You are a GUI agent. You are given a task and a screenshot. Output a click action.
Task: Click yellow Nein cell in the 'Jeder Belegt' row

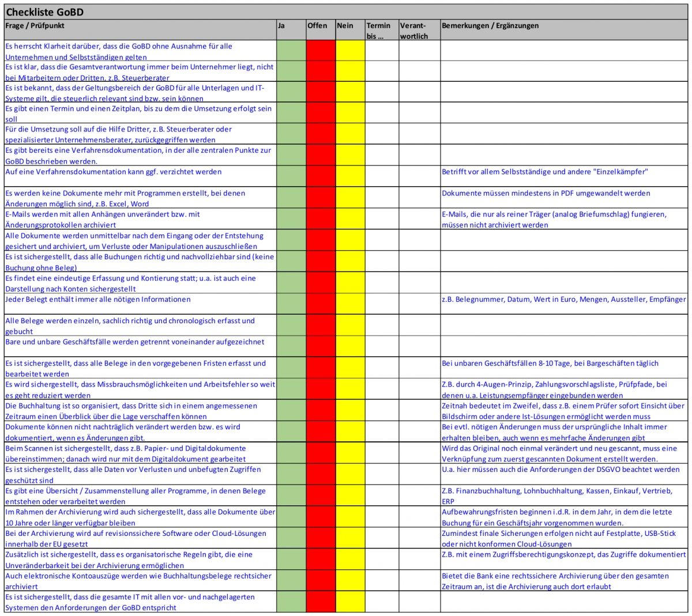point(350,304)
